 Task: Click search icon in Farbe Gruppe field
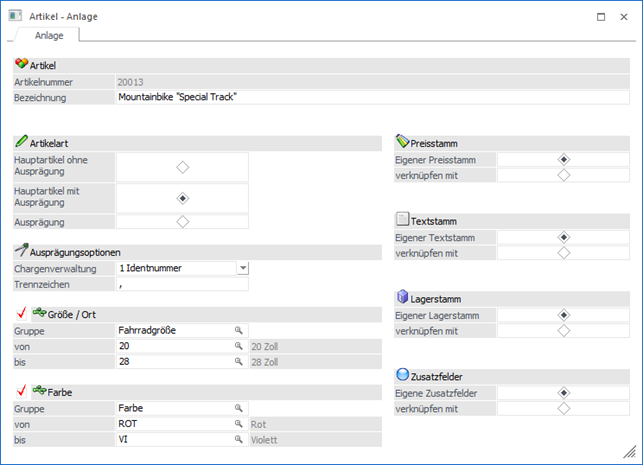pyautogui.click(x=239, y=408)
